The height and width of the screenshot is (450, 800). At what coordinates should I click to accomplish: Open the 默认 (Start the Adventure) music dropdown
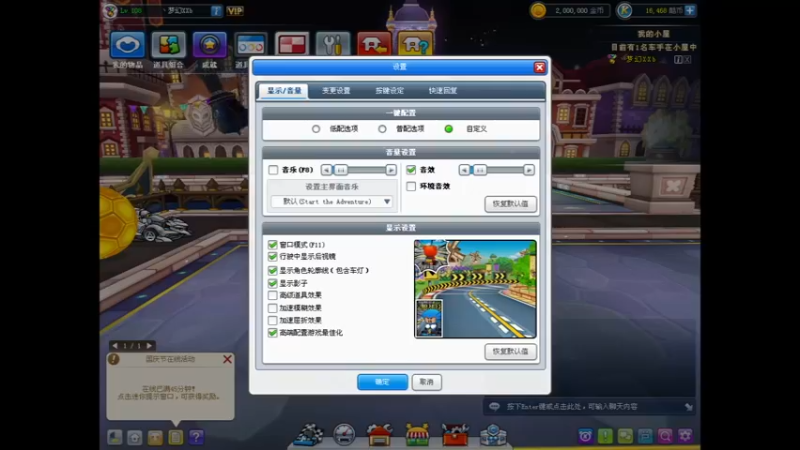tap(332, 202)
